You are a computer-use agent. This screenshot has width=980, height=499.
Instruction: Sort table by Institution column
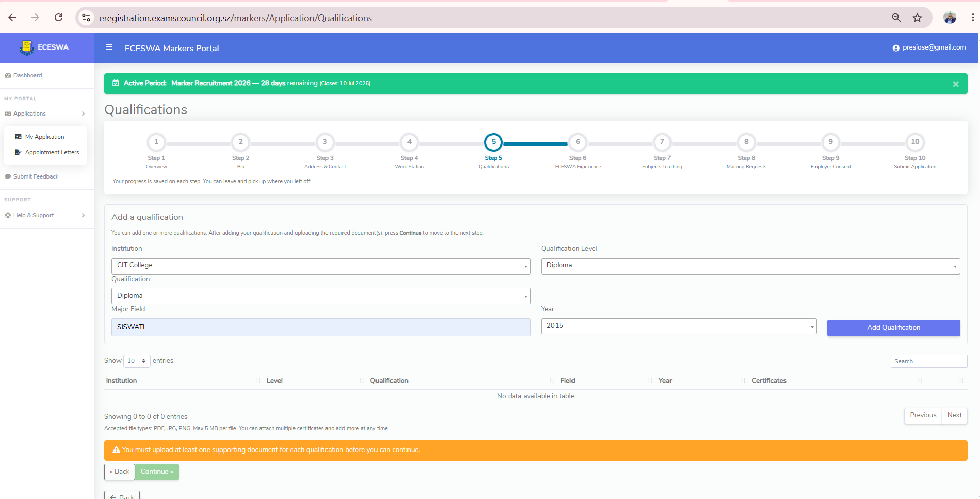[184, 381]
